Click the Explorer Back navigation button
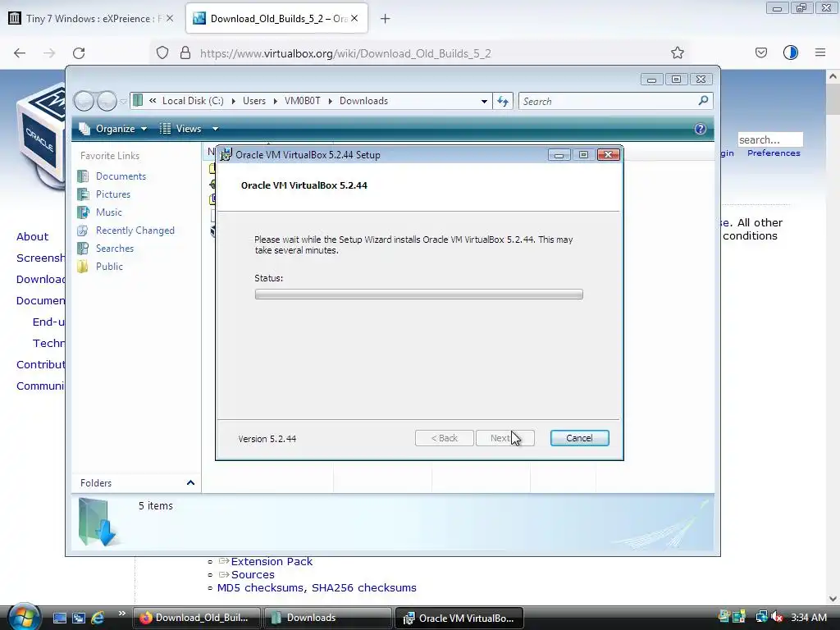The height and width of the screenshot is (630, 840). (x=84, y=101)
